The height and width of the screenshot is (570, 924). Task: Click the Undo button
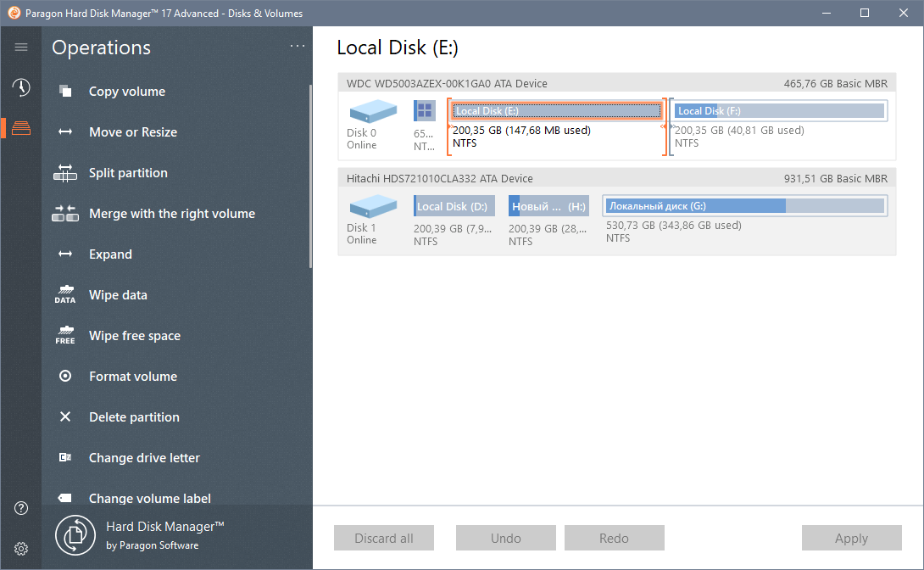505,538
